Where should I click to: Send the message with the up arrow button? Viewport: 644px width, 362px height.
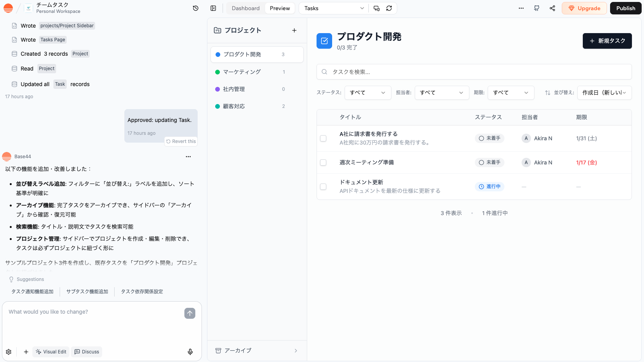pos(190,313)
